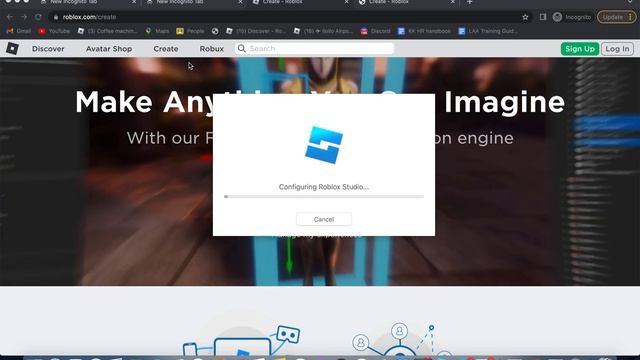Click the VR devices illustration
The height and width of the screenshot is (360, 640).
(x=242, y=340)
